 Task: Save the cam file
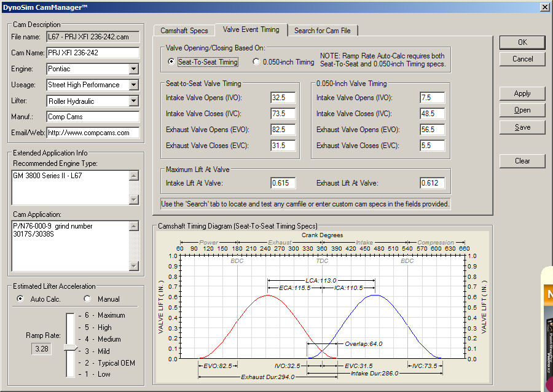tap(522, 127)
